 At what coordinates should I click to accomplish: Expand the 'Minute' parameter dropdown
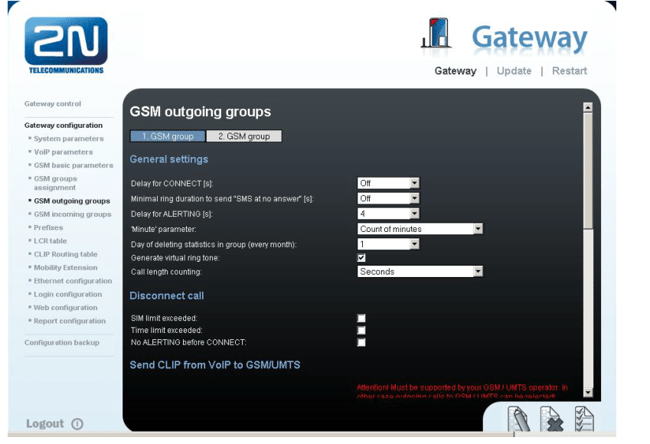tap(420, 229)
